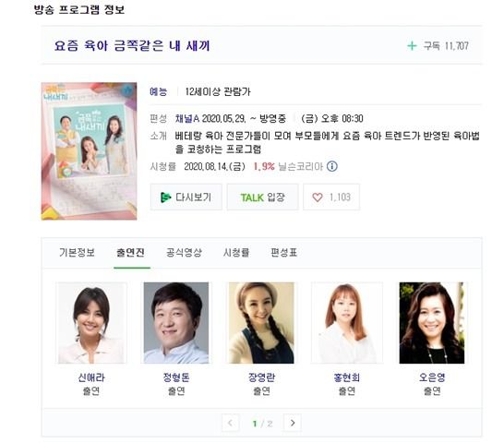The width and height of the screenshot is (504, 443).
Task: Switch to the 편성표 tab
Action: coord(283,252)
